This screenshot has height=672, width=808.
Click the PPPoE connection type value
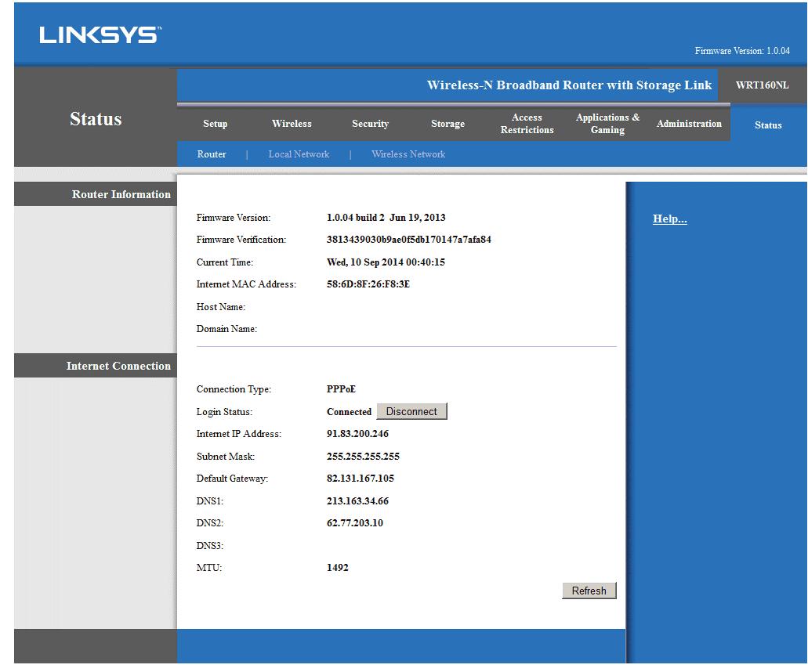pos(341,388)
